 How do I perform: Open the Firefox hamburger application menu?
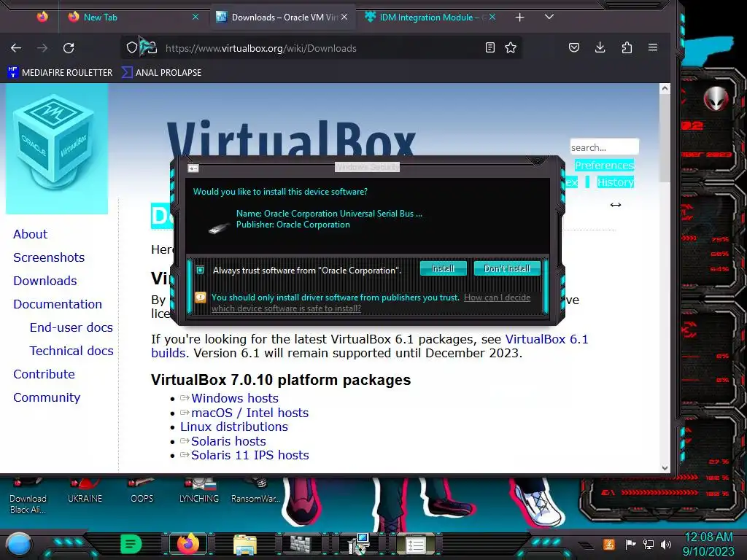(x=653, y=47)
